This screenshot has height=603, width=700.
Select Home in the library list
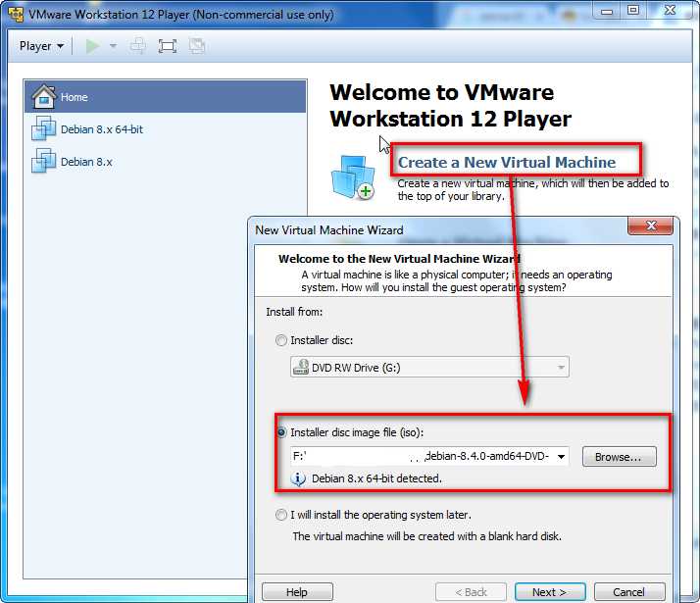(x=165, y=97)
